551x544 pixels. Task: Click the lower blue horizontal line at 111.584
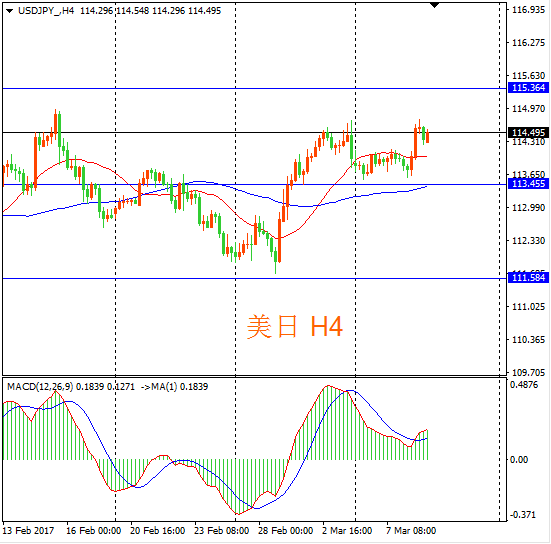255,279
